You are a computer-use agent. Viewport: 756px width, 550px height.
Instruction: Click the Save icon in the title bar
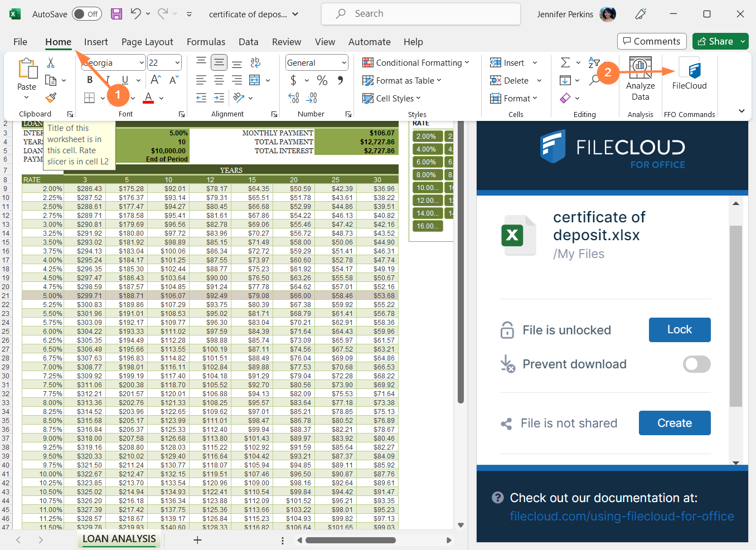[117, 14]
